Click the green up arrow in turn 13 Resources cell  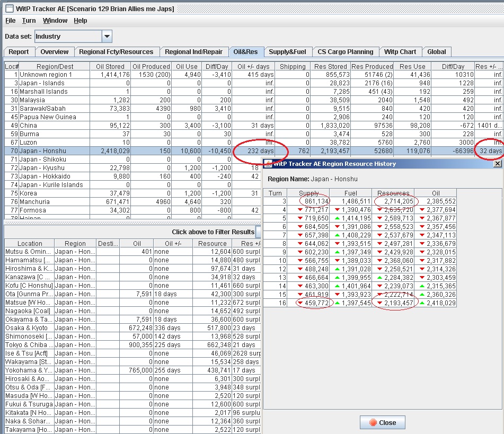pyautogui.click(x=379, y=278)
